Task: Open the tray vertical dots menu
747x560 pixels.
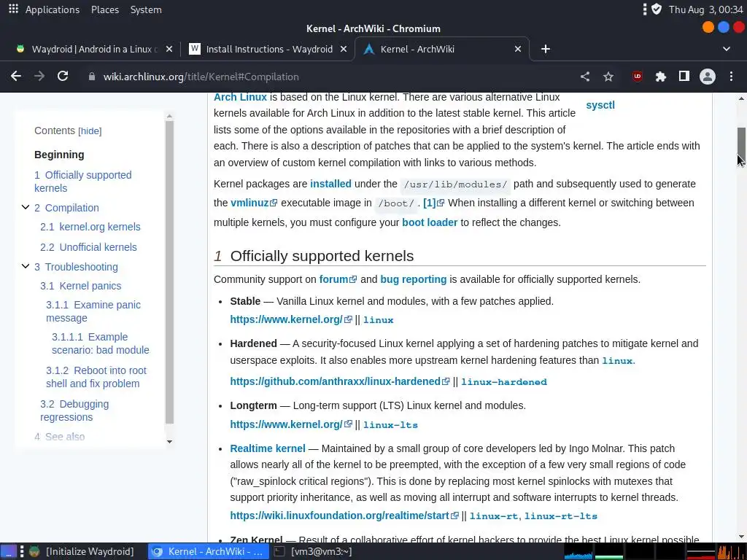Action: 644,9
